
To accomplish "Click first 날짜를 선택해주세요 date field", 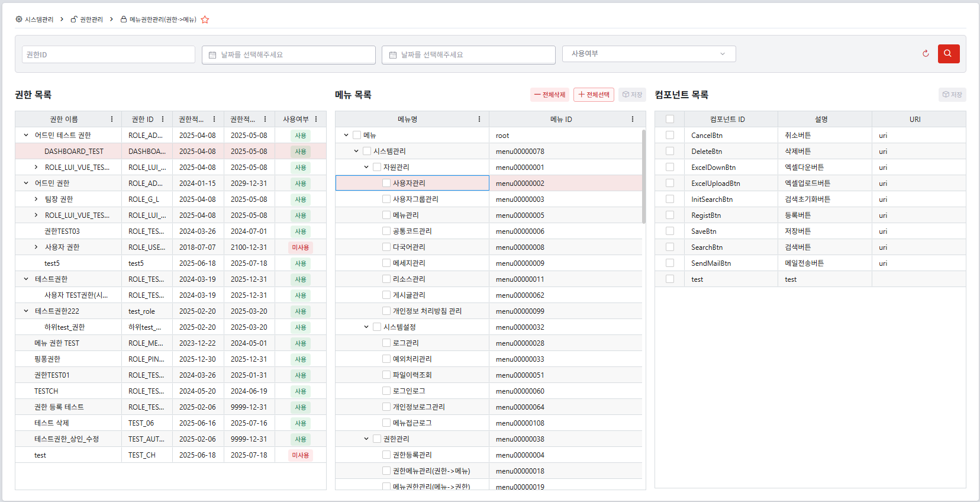I will click(x=289, y=55).
